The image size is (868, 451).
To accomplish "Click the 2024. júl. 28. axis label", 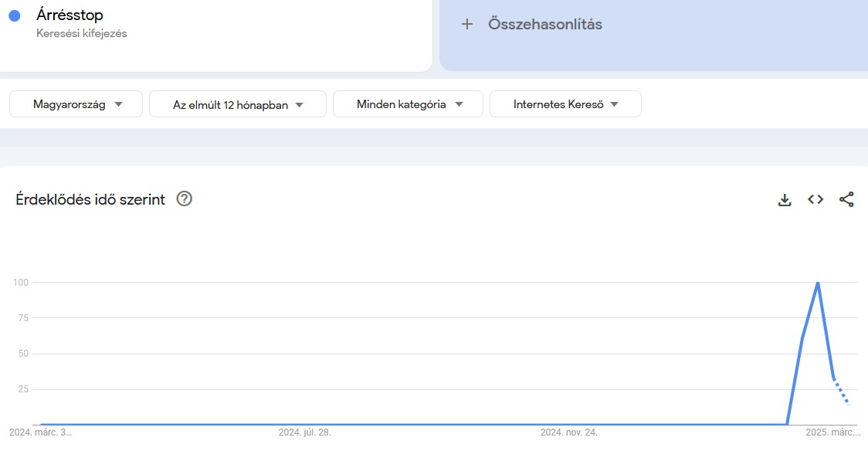I will click(x=304, y=432).
